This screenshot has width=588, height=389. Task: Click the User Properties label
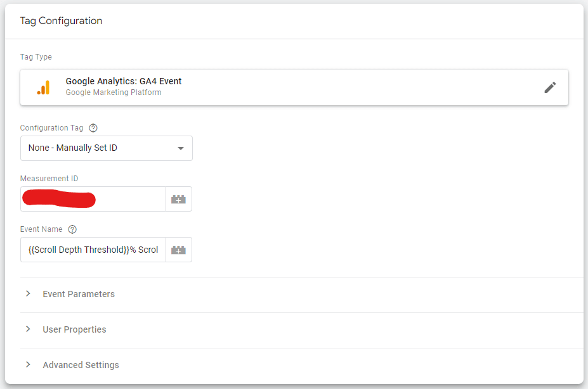74,329
